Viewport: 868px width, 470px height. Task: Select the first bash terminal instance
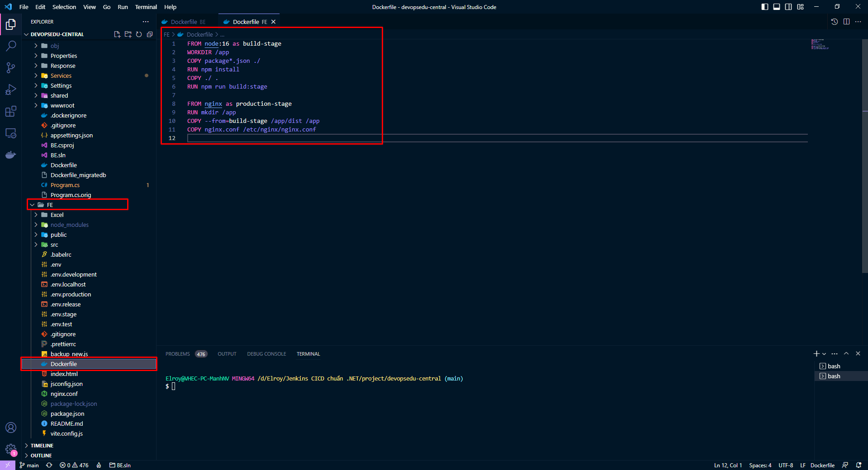tap(834, 366)
